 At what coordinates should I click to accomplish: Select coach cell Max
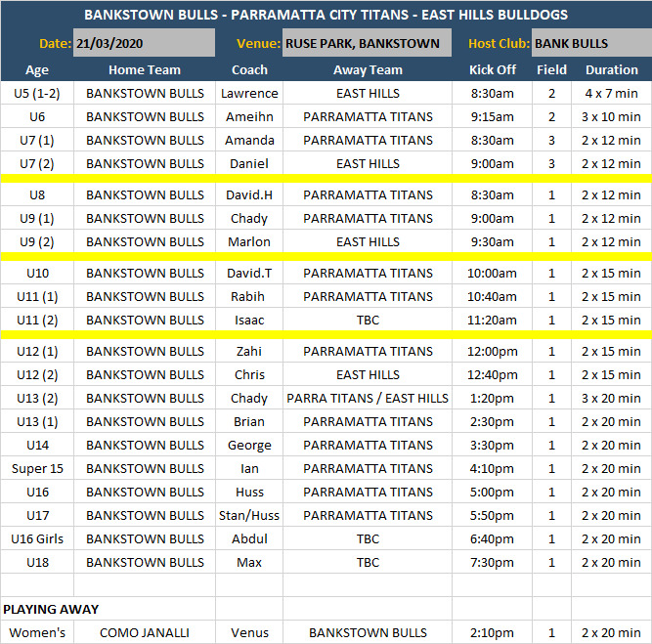[x=249, y=562]
